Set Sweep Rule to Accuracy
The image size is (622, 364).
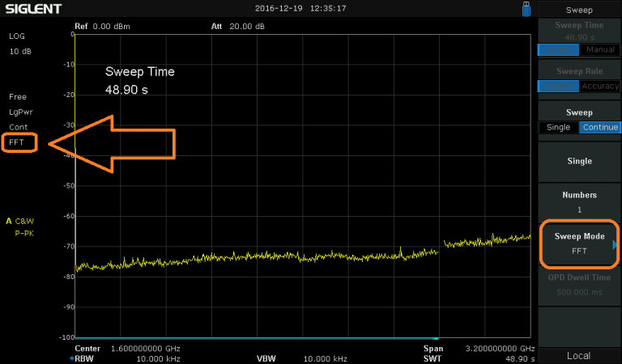tap(600, 86)
